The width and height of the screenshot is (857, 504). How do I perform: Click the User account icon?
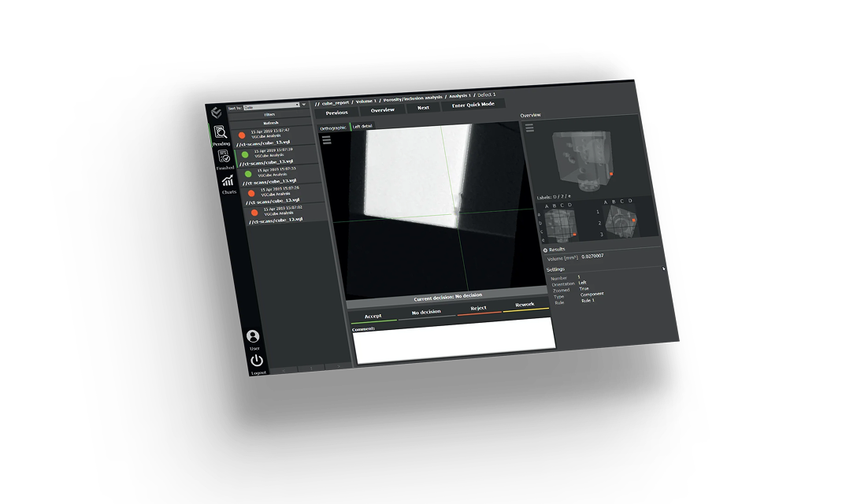[254, 335]
